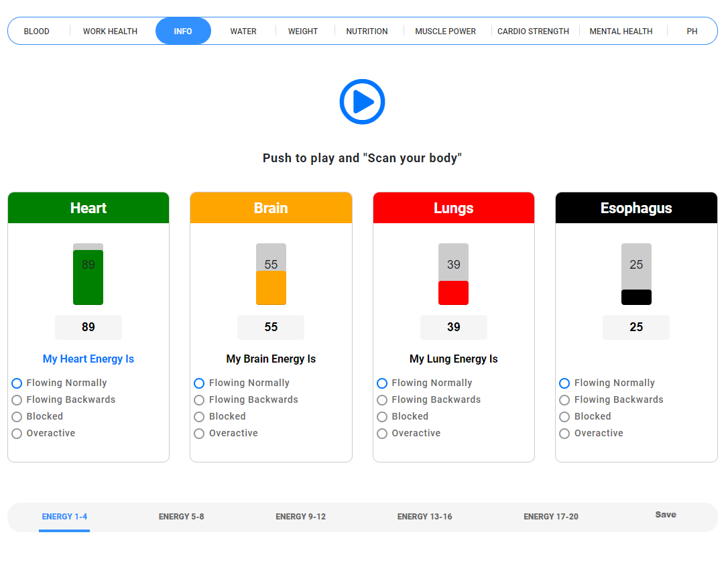Click the red Lungs card header

click(453, 208)
